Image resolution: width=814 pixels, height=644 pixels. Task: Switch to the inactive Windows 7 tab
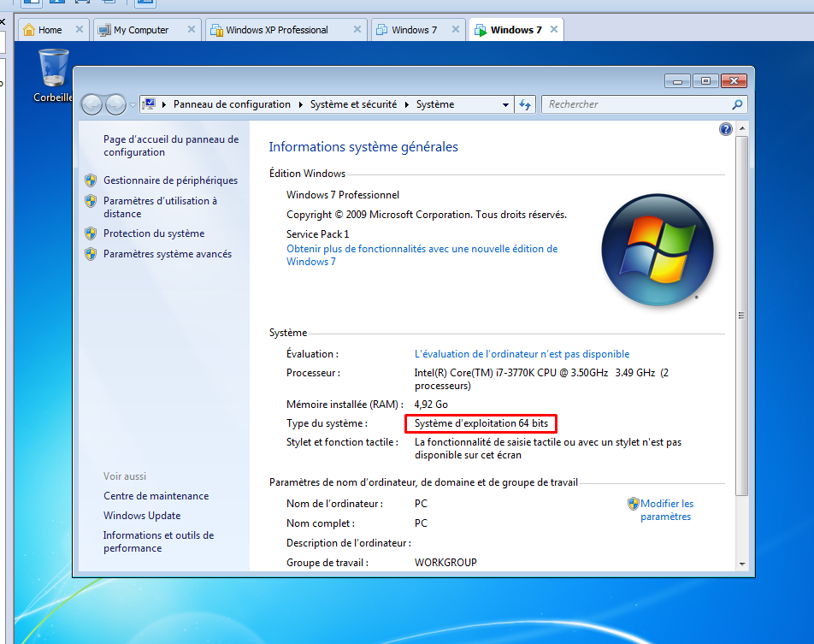tap(414, 30)
